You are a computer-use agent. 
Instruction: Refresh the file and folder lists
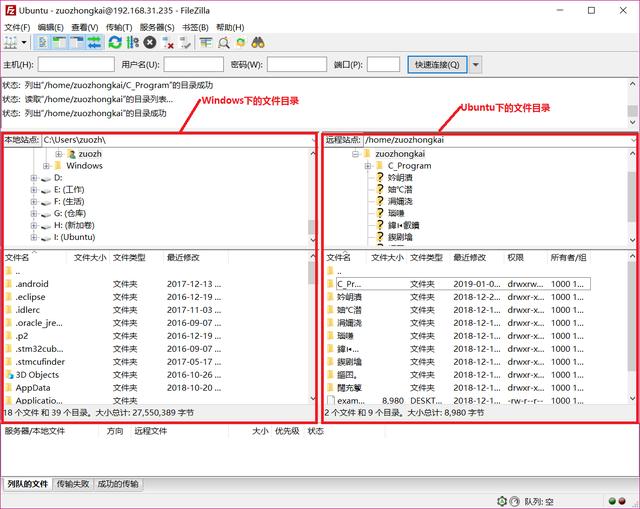click(x=115, y=42)
